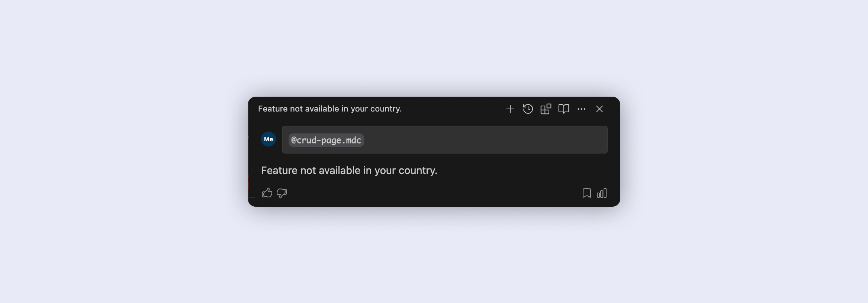Click blank area between thumbs-down and bookmark

coord(431,193)
